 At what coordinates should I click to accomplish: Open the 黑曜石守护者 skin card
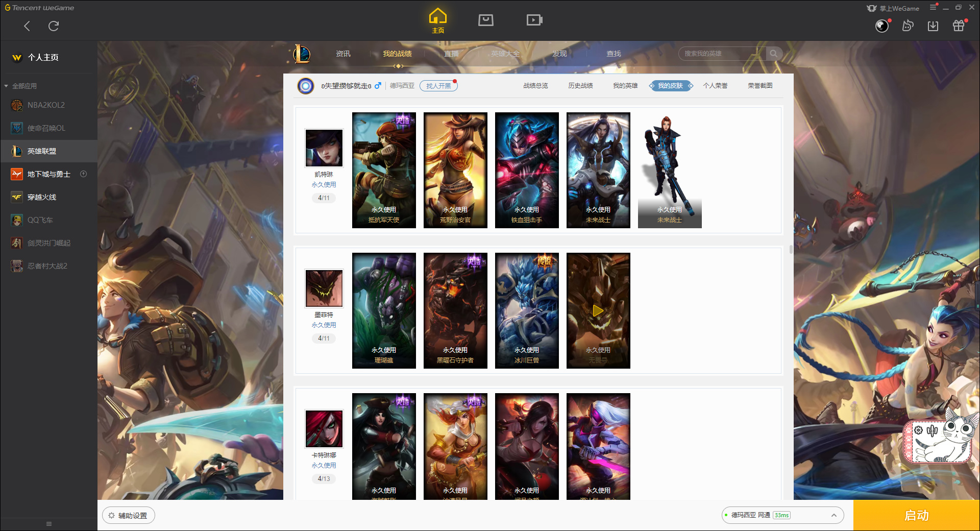(455, 310)
